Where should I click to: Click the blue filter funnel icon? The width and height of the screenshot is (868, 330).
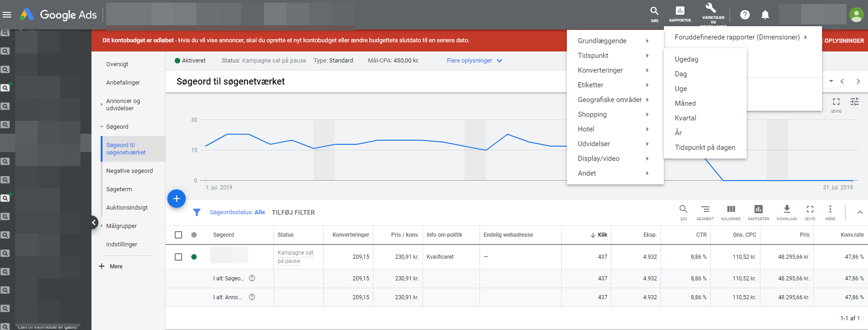click(x=197, y=212)
